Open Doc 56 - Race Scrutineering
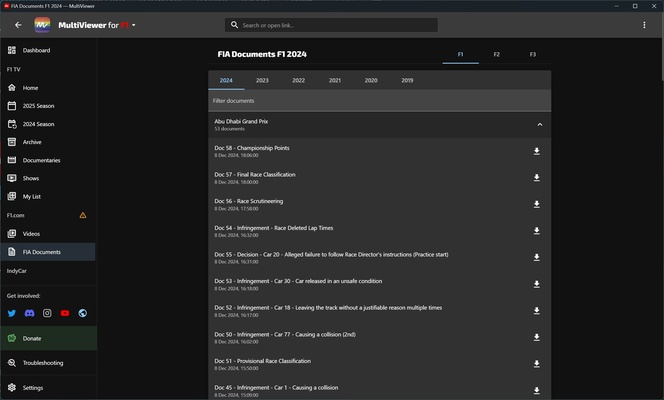664x400 pixels. [379, 204]
